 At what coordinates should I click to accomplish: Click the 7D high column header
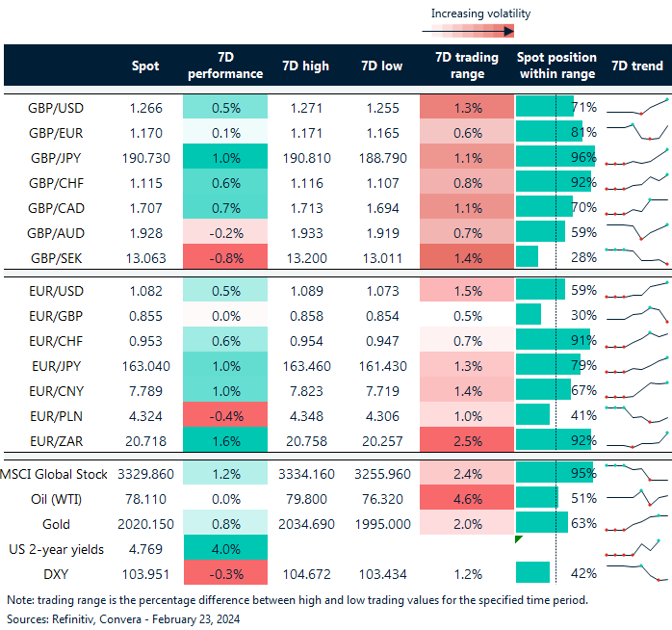point(305,66)
